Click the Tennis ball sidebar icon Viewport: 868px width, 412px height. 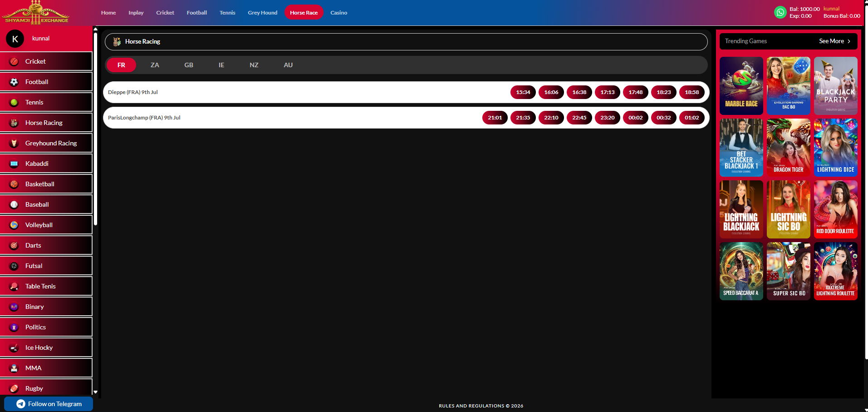tap(14, 102)
